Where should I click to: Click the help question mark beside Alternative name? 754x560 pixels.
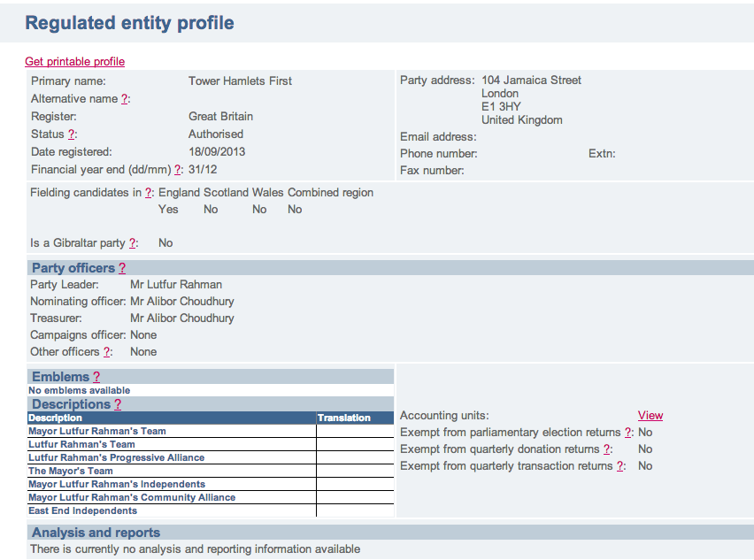click(125, 99)
